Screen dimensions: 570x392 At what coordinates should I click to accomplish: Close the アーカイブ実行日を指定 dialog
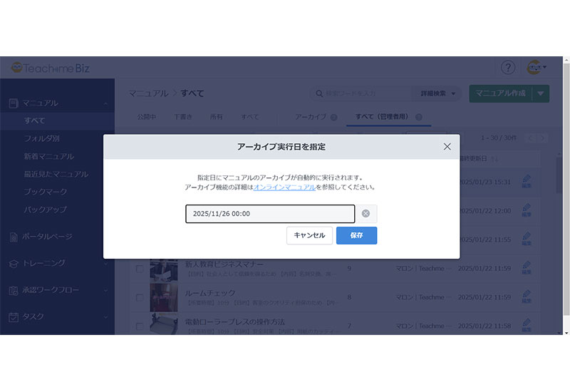point(447,146)
